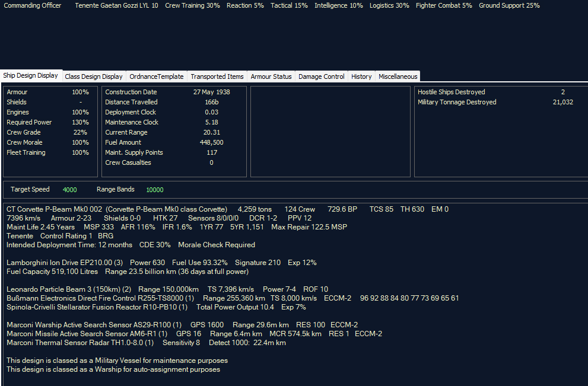Screen dimensions: 588x386
Task: Click the Crew Morale row
Action: tap(48, 142)
